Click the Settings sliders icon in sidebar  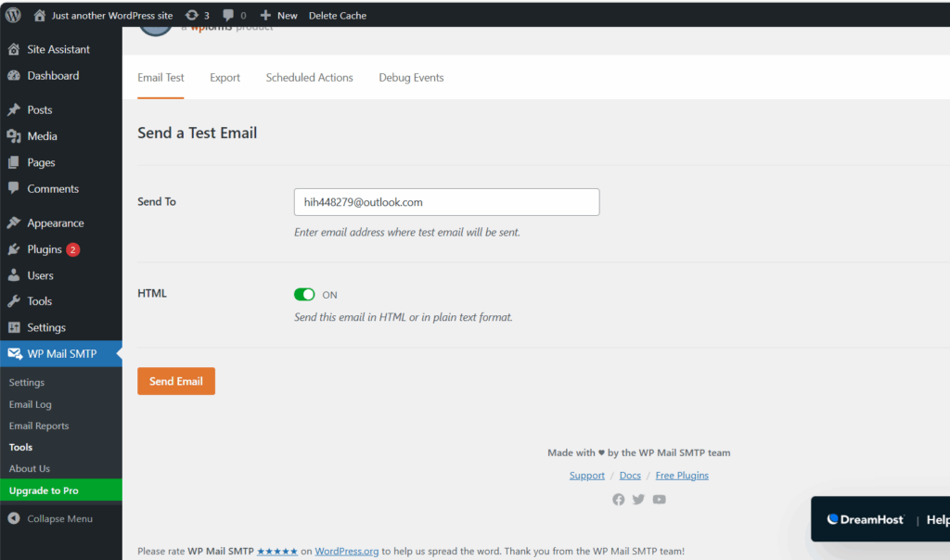pyautogui.click(x=14, y=327)
